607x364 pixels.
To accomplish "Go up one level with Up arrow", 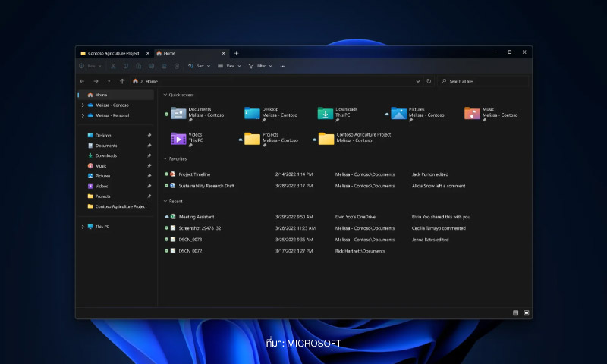I will pos(122,81).
